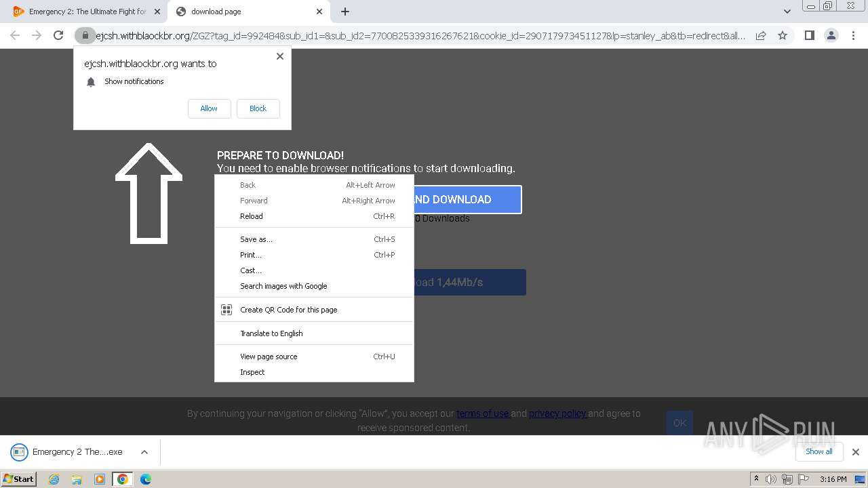Reload page via toolbar refresh icon
Image resolution: width=868 pixels, height=488 pixels.
(58, 35)
